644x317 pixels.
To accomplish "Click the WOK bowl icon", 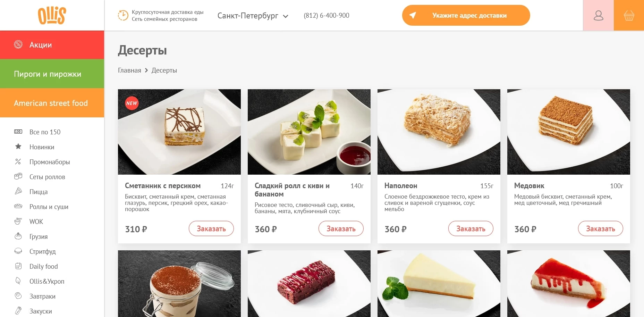I will (18, 221).
